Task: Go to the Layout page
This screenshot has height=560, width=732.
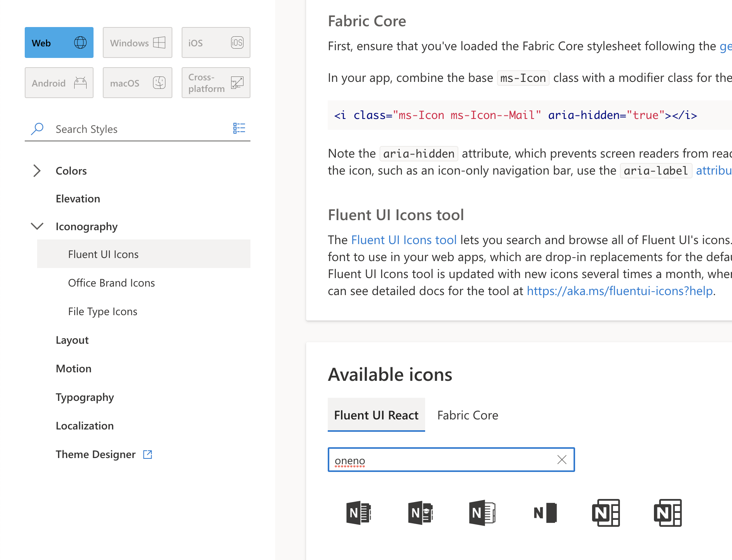Action: [72, 340]
